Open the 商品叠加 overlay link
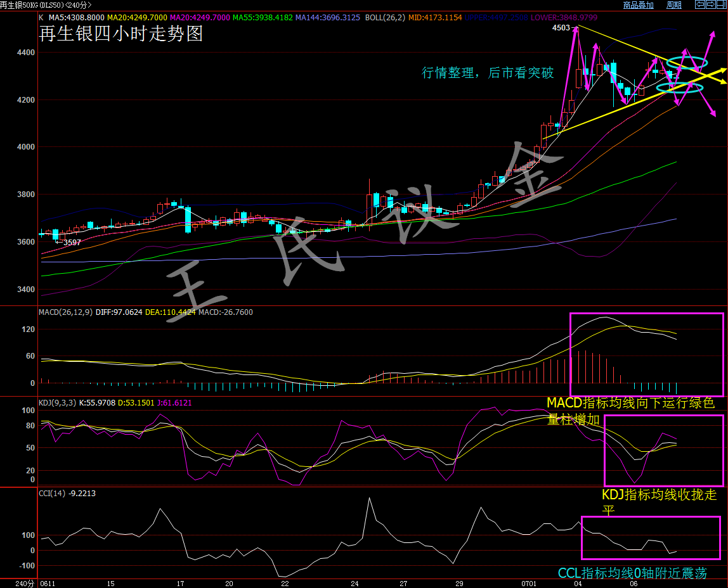Screen dimensions: 728x588 point(638,5)
